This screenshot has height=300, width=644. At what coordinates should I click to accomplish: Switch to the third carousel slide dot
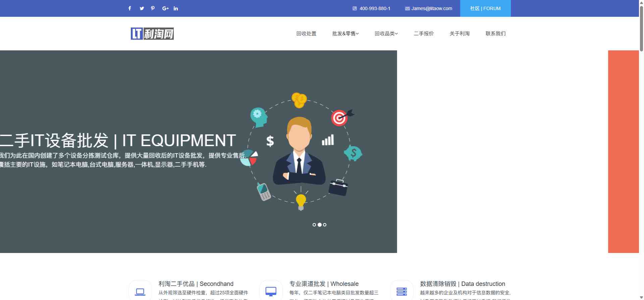coord(325,225)
